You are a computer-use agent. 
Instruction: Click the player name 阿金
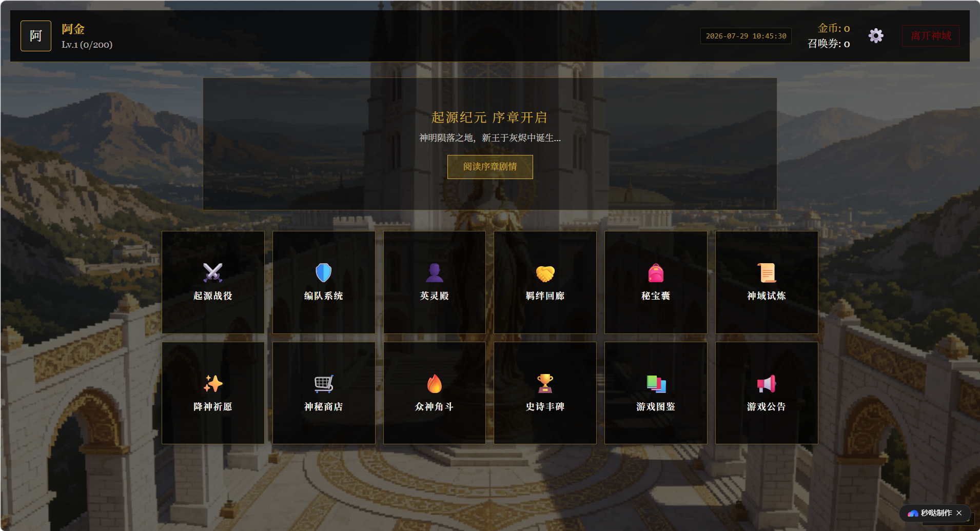point(73,29)
